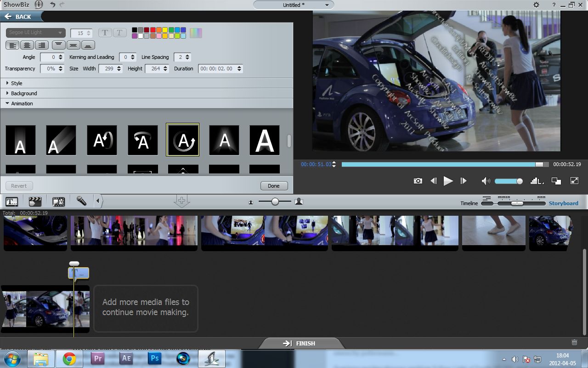Collapse the panel with left arrow
Screen dimensions: 588x368
(x=98, y=201)
